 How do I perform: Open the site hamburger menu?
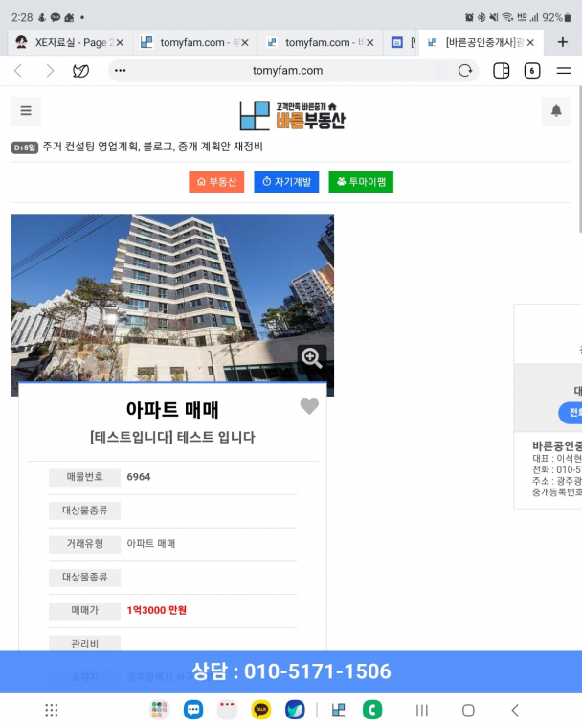[26, 111]
